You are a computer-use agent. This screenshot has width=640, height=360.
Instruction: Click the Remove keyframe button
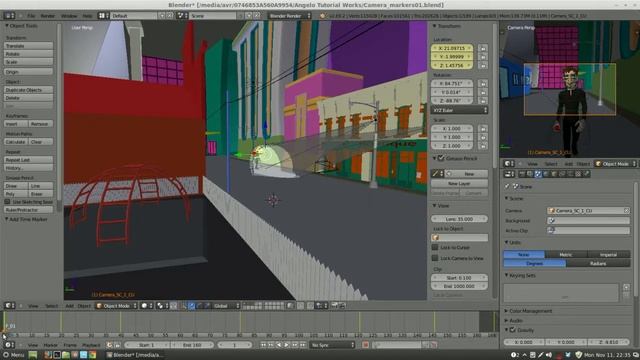(x=41, y=124)
